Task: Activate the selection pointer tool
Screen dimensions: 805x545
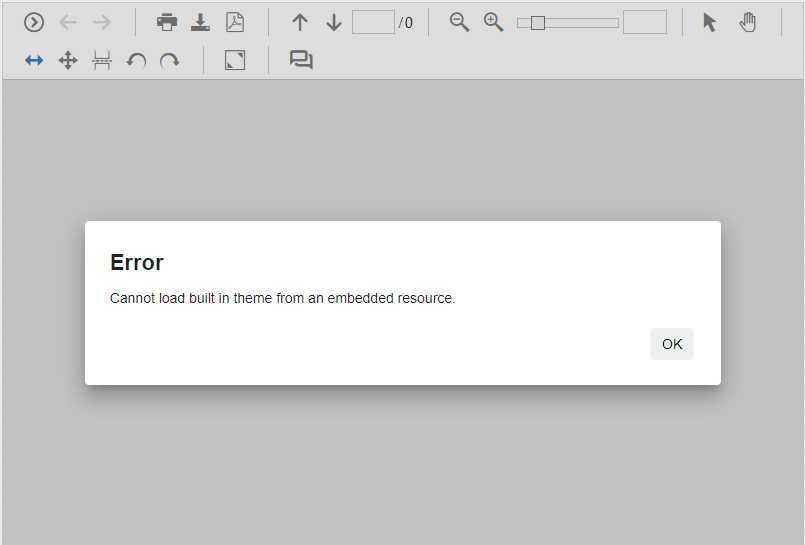Action: click(x=710, y=22)
